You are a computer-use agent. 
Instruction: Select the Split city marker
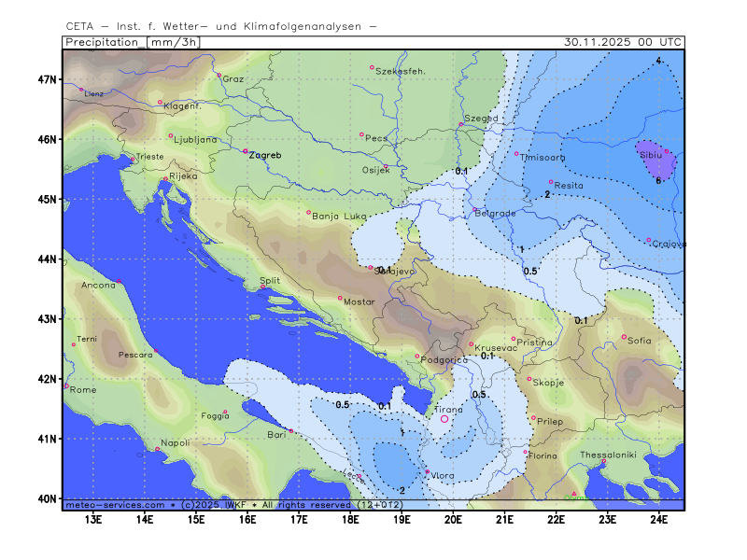click(x=262, y=287)
